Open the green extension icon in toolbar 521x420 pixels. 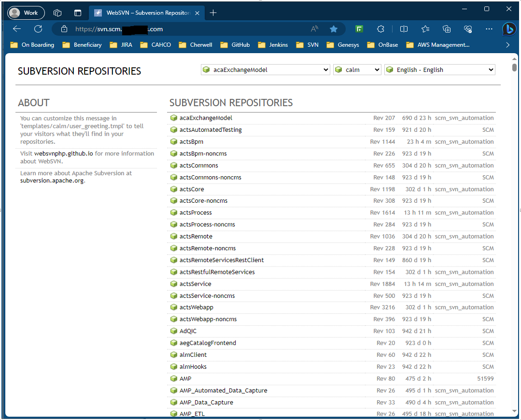pos(359,29)
